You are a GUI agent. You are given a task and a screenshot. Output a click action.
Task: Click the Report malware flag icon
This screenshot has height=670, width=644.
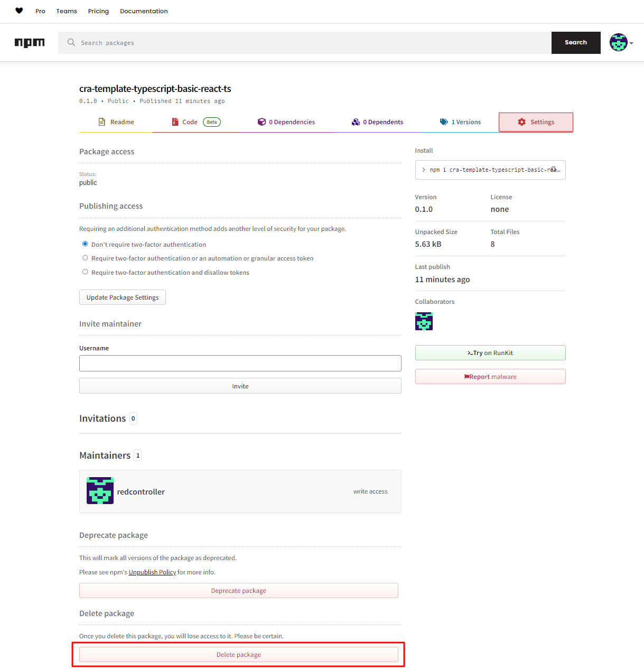pyautogui.click(x=466, y=377)
